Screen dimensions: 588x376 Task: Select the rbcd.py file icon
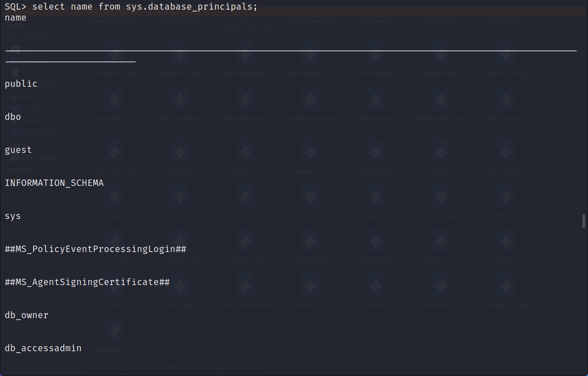(x=441, y=152)
